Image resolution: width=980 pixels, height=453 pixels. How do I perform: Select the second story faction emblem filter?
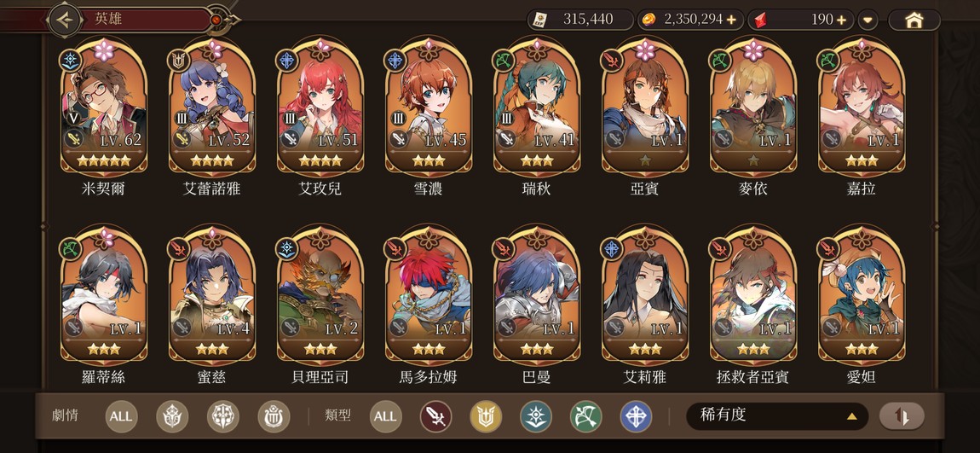[x=223, y=416]
